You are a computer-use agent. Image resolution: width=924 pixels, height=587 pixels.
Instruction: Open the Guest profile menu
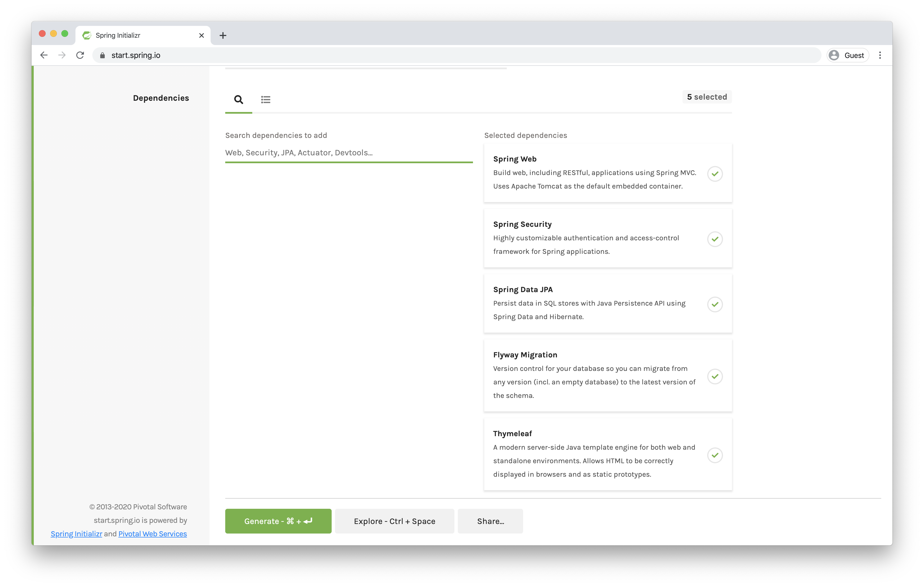coord(847,55)
